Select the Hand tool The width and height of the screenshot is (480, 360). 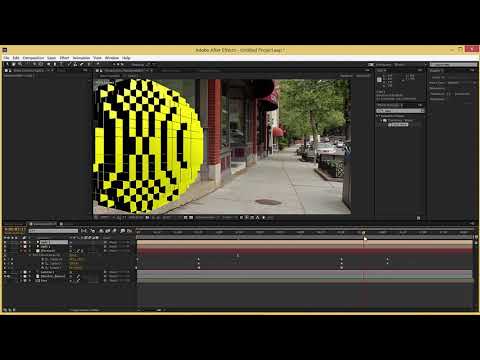click(x=14, y=64)
